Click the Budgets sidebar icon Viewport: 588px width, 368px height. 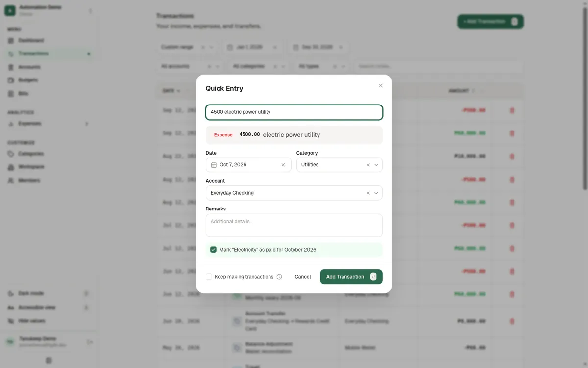pos(11,80)
